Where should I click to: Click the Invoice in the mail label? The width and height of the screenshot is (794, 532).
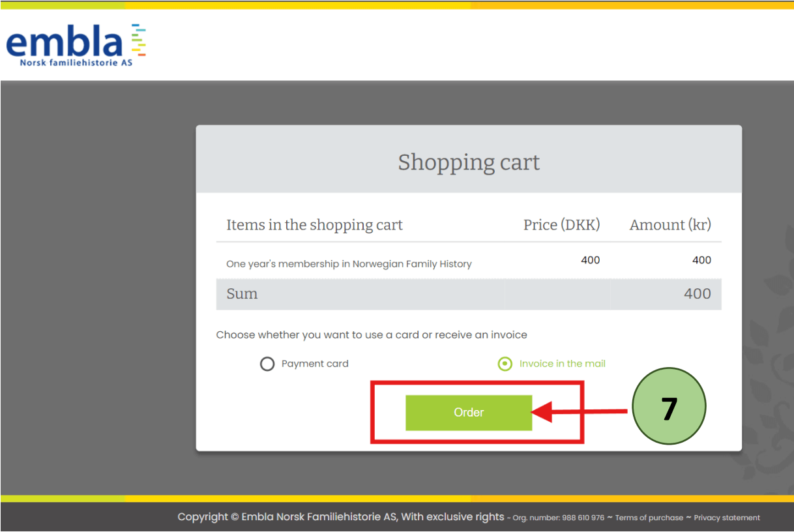(562, 364)
